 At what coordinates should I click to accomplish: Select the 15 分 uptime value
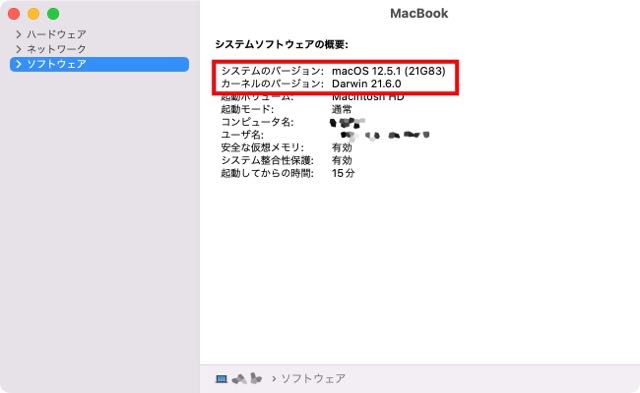click(x=343, y=173)
